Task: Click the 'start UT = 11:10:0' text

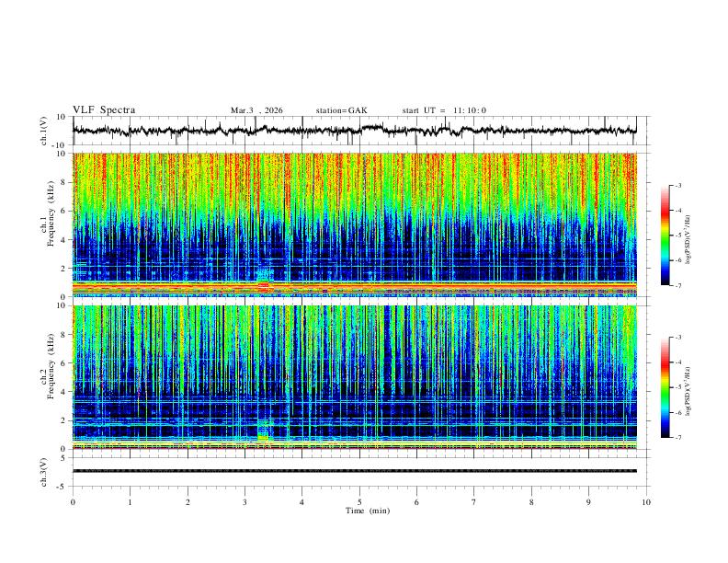Action: tap(444, 110)
